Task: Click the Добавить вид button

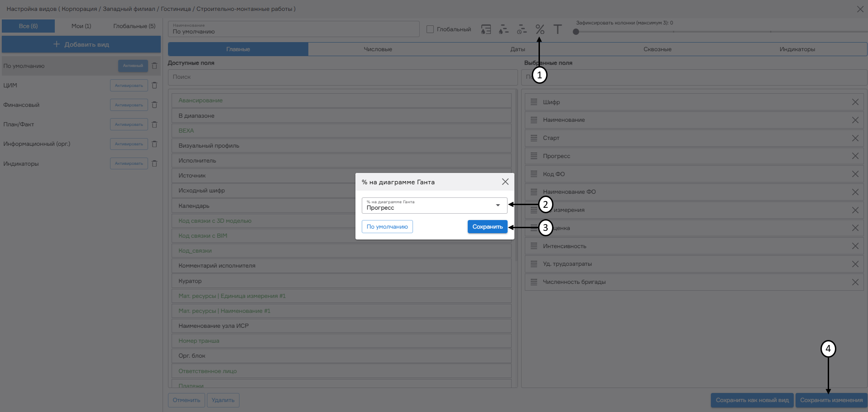Action: click(81, 44)
